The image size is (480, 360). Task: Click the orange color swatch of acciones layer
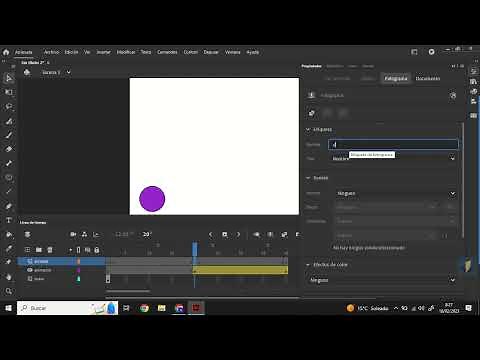coord(79,261)
